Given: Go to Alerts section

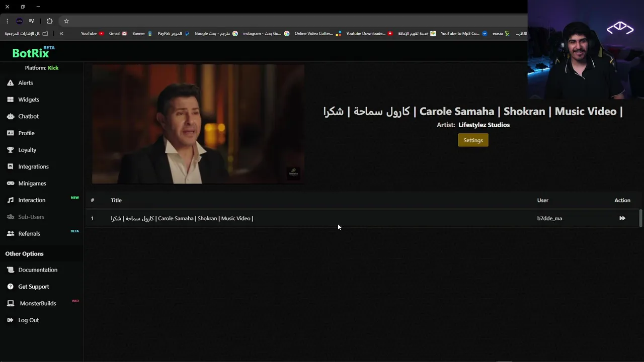Looking at the screenshot, I should tap(26, 83).
